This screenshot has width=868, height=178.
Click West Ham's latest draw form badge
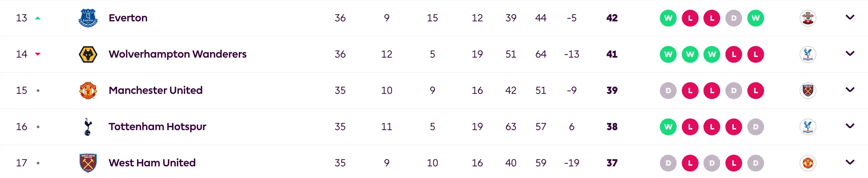[755, 163]
